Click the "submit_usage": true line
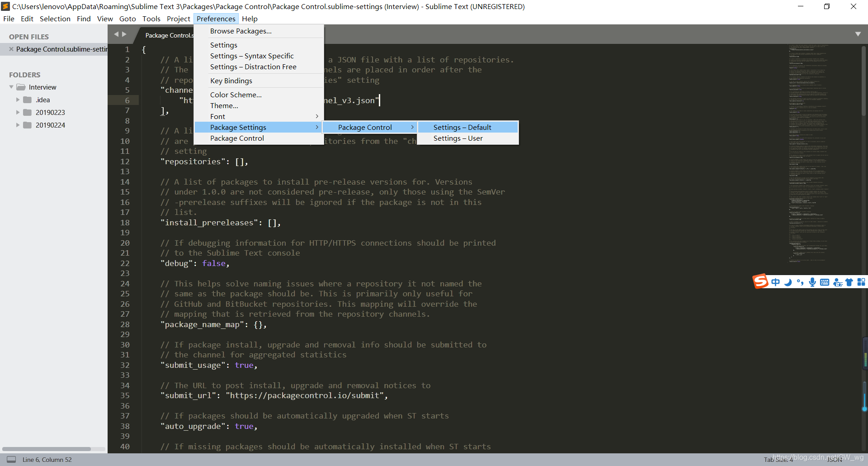 (209, 365)
